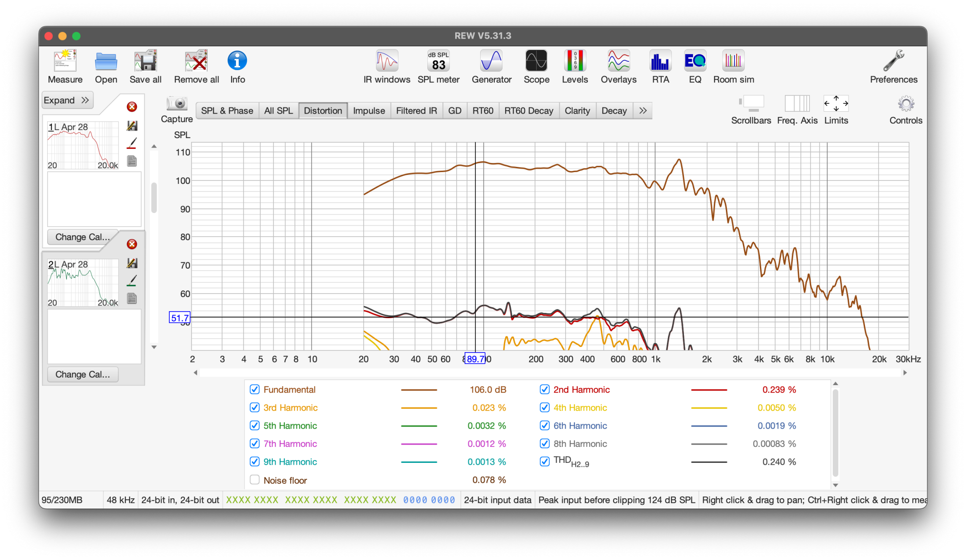Switch to the Impulse tab
Viewport: 966px width, 560px height.
[369, 111]
